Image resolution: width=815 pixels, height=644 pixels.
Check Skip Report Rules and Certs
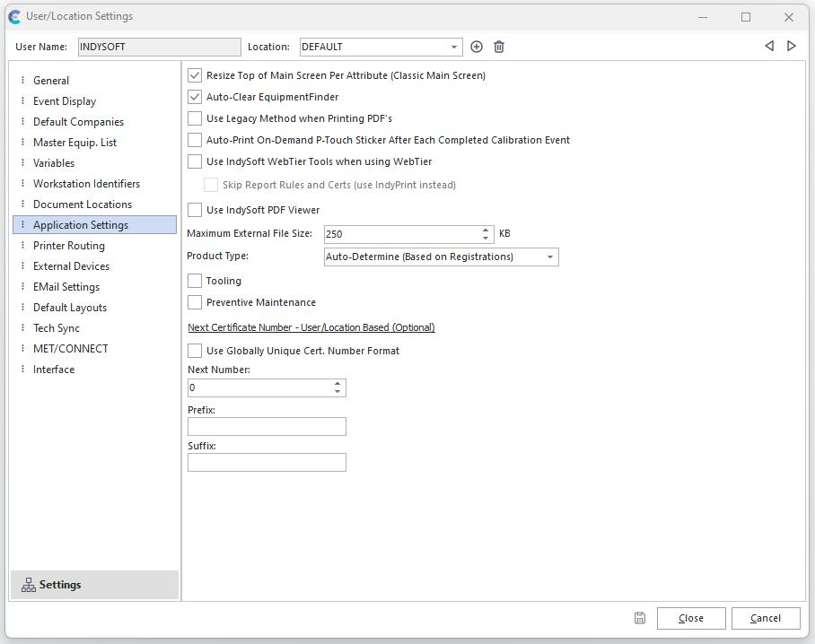pos(211,185)
